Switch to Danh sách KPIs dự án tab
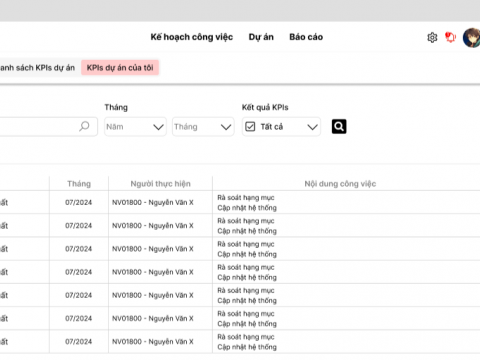 point(37,68)
